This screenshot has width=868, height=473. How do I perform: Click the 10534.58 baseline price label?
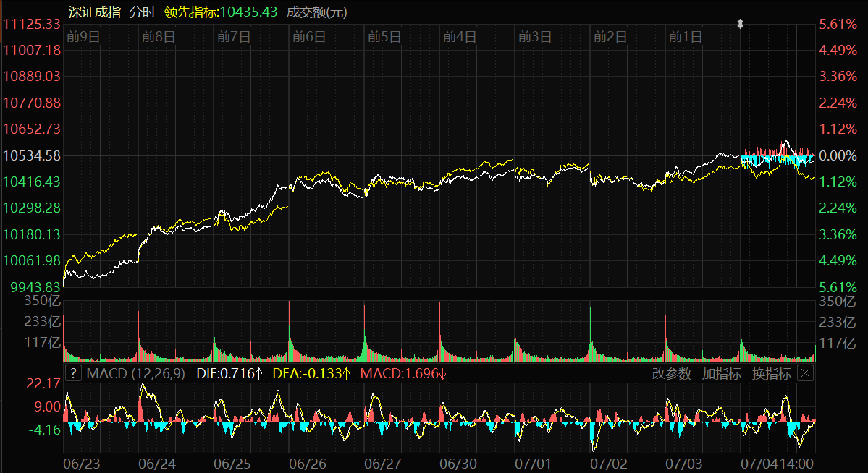[31, 155]
